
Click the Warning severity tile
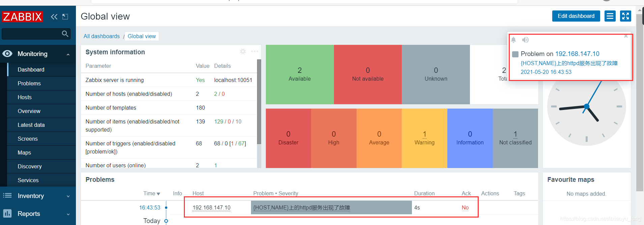424,138
